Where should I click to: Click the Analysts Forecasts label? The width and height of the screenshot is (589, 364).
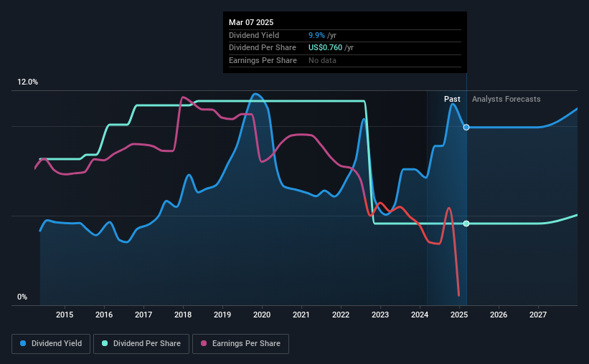[x=506, y=99]
